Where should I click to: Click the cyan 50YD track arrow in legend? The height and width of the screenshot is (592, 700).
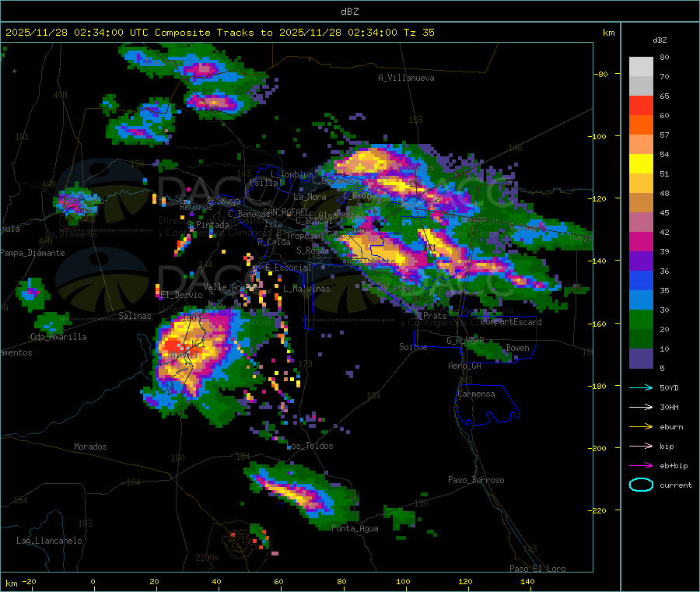641,387
